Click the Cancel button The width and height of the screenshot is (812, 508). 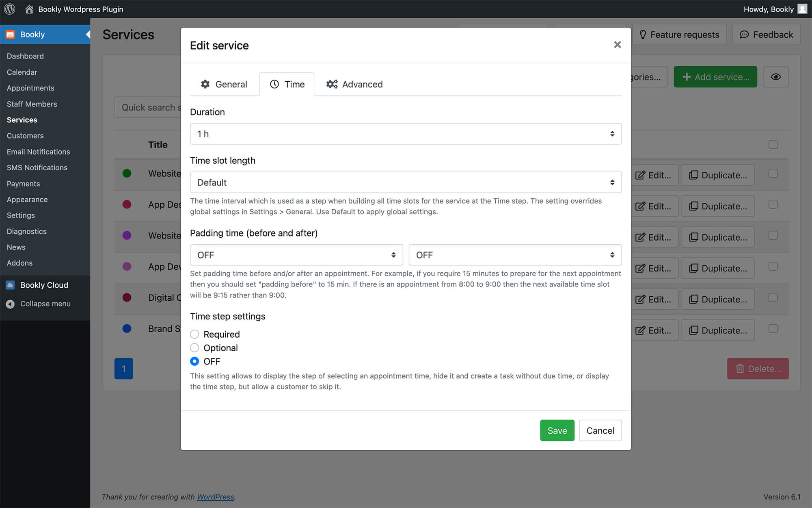coord(600,430)
